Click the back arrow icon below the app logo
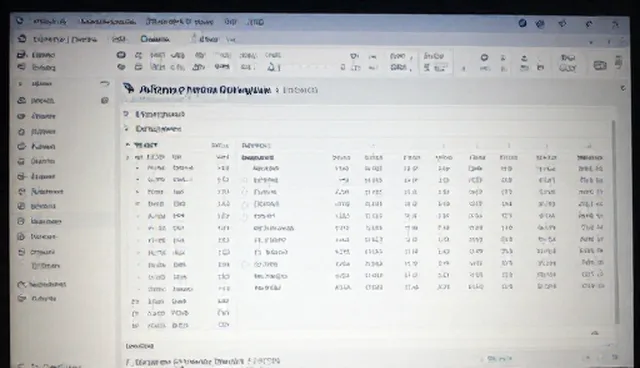 [22, 39]
